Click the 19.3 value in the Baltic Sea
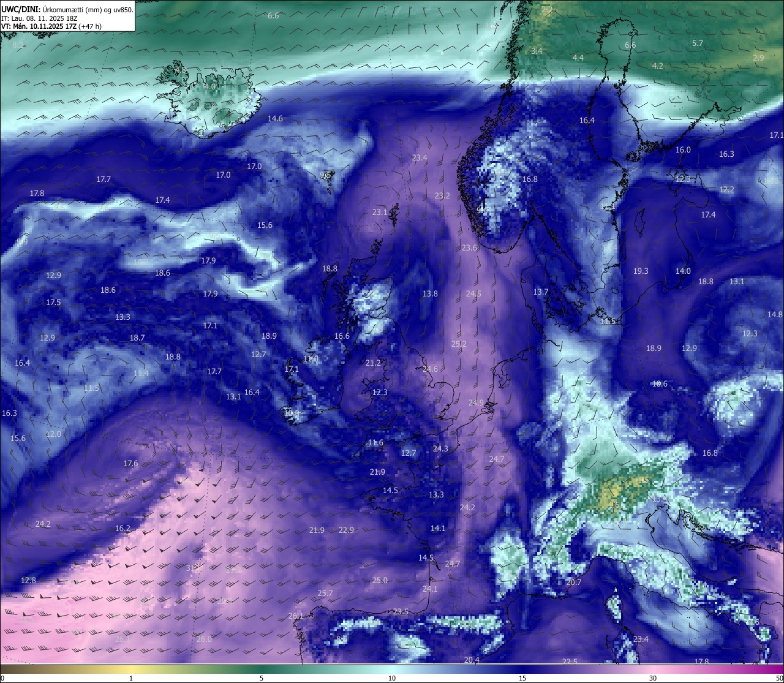This screenshot has width=784, height=683. pyautogui.click(x=641, y=271)
